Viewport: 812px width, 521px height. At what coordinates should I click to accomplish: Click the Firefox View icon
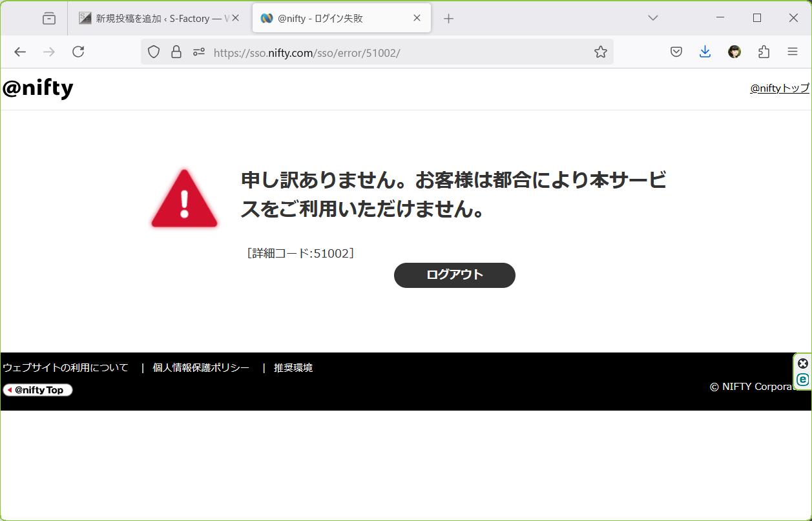tap(49, 18)
